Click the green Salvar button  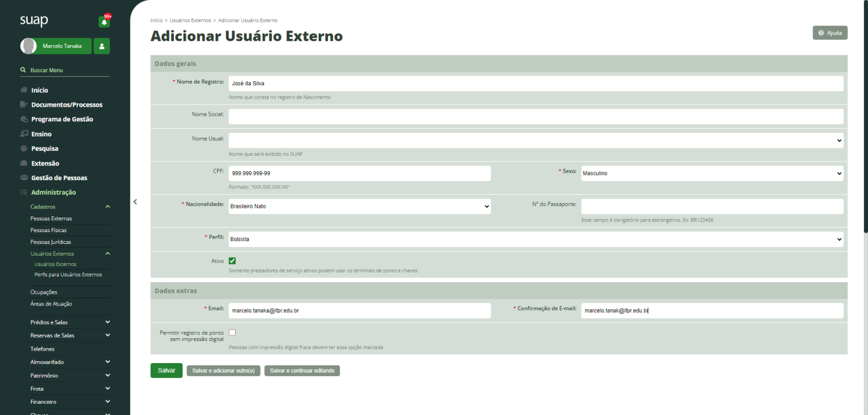point(166,370)
